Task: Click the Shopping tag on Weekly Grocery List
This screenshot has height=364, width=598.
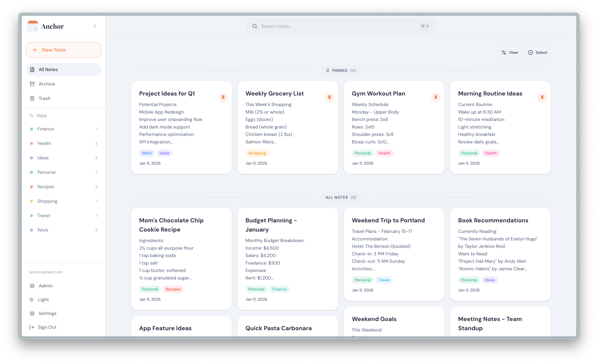Action: [257, 153]
